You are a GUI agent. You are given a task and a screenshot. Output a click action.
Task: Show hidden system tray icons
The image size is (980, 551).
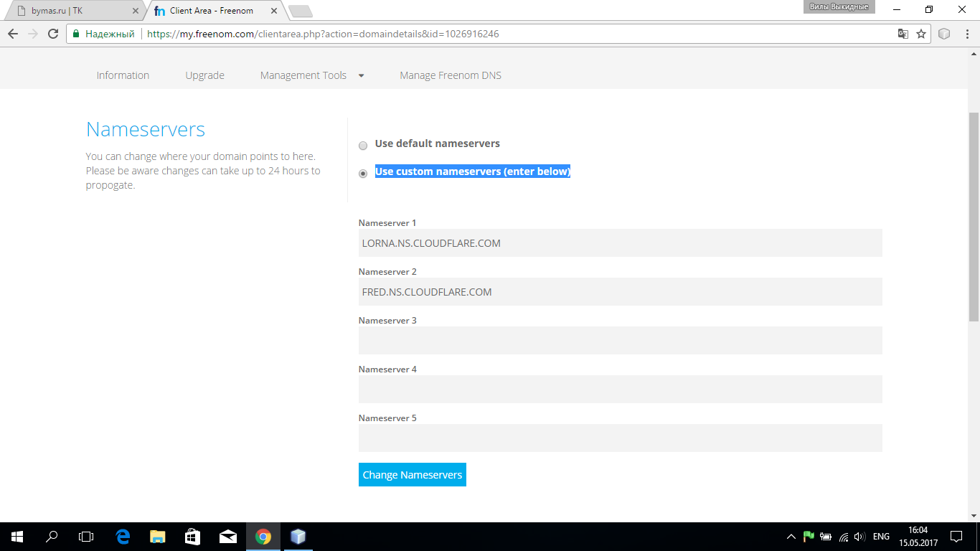tap(791, 537)
